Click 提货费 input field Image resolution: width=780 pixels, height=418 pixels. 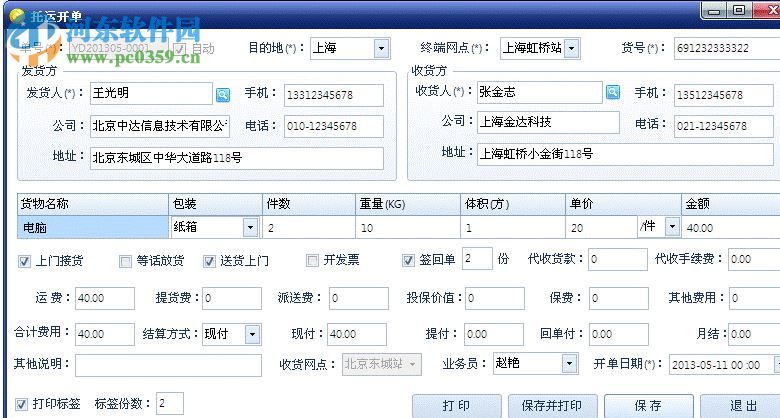pyautogui.click(x=232, y=299)
